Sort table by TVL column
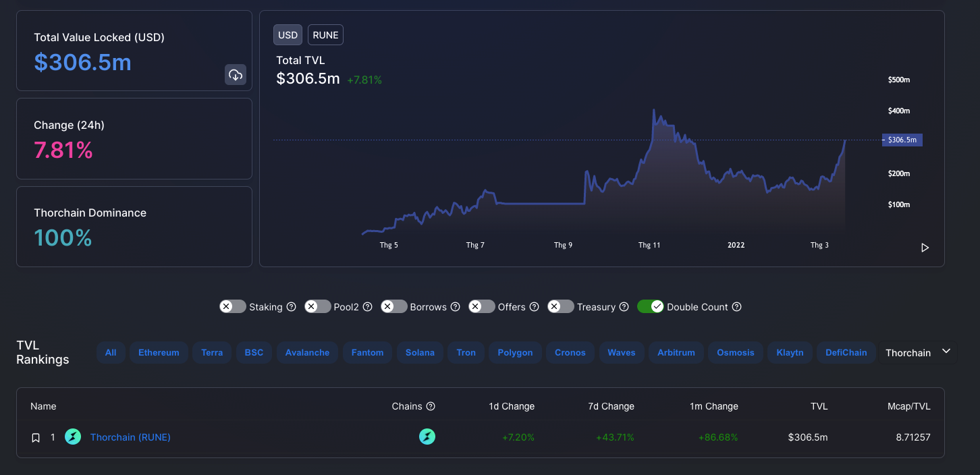980x475 pixels. 819,406
